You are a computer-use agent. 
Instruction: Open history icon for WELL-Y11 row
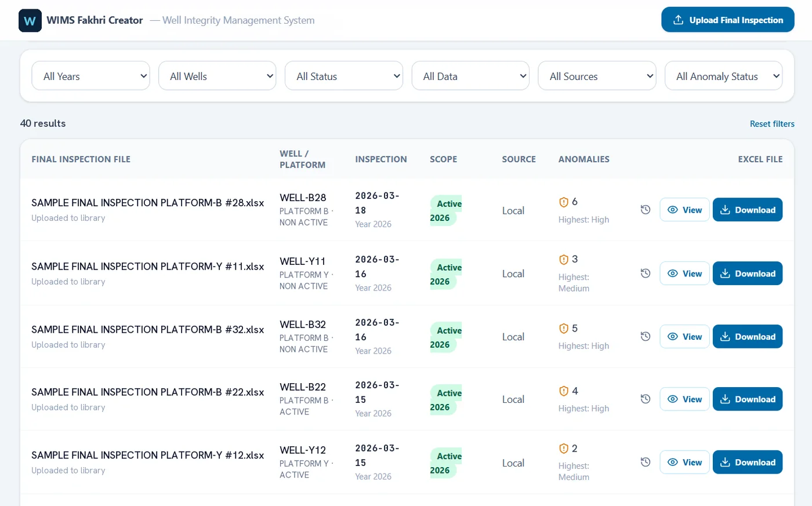[646, 273]
